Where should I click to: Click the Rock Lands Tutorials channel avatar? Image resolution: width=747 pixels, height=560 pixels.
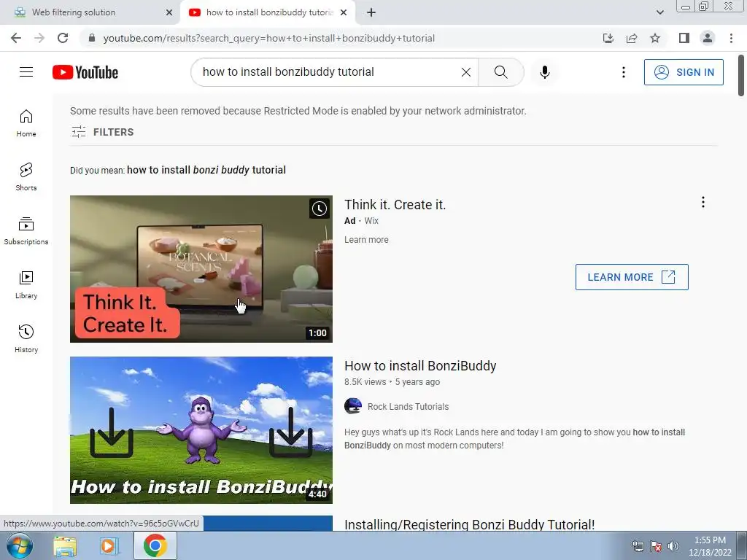click(x=353, y=406)
